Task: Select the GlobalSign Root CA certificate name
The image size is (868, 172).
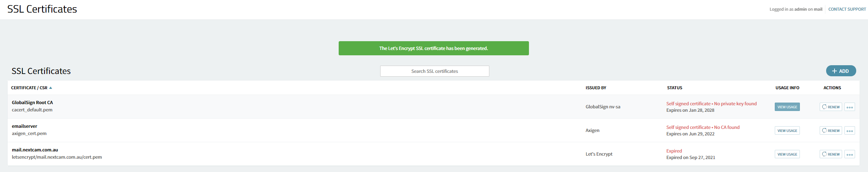Action: (32, 103)
